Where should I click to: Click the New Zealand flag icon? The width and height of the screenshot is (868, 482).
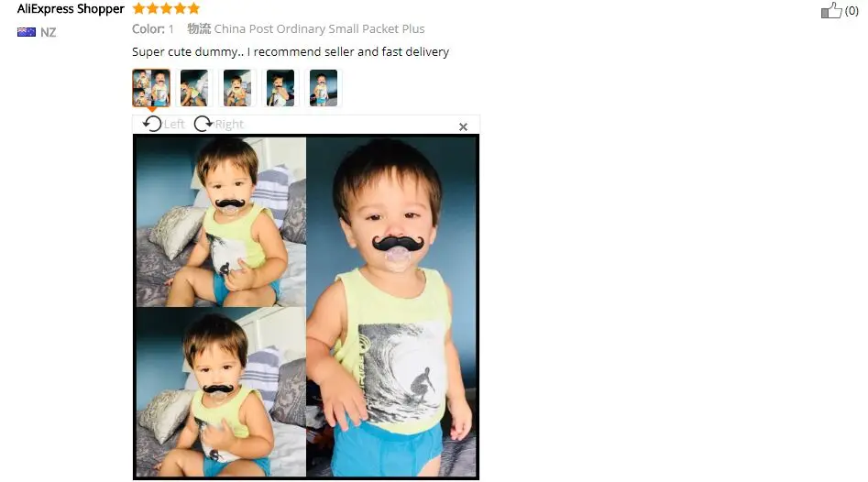tap(27, 32)
